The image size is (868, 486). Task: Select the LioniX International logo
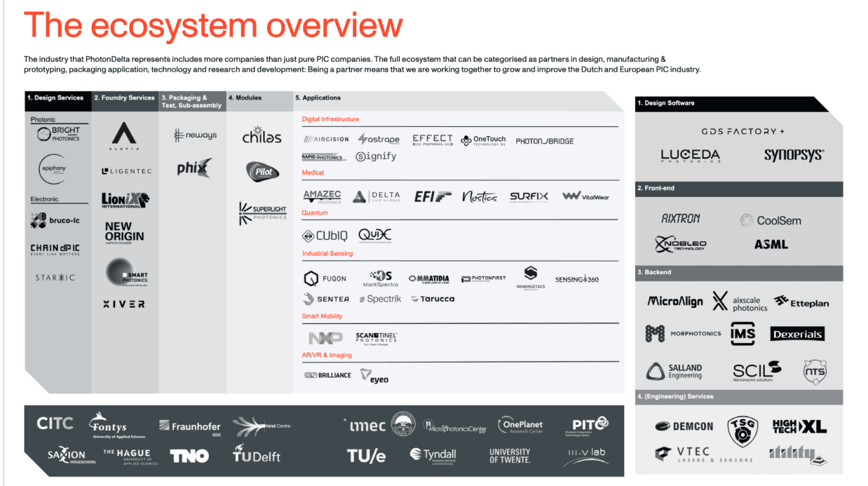[126, 201]
